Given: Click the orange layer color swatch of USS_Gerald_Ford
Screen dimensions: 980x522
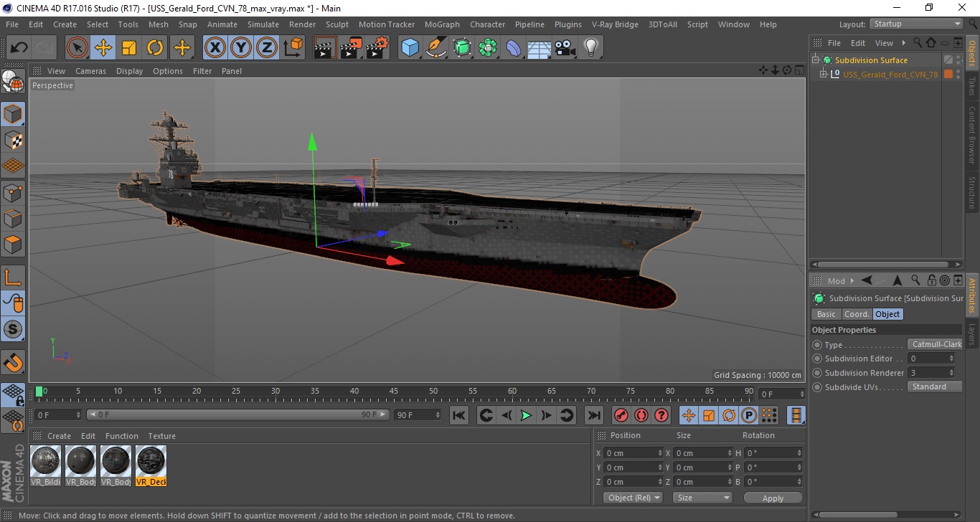Looking at the screenshot, I should pyautogui.click(x=948, y=74).
